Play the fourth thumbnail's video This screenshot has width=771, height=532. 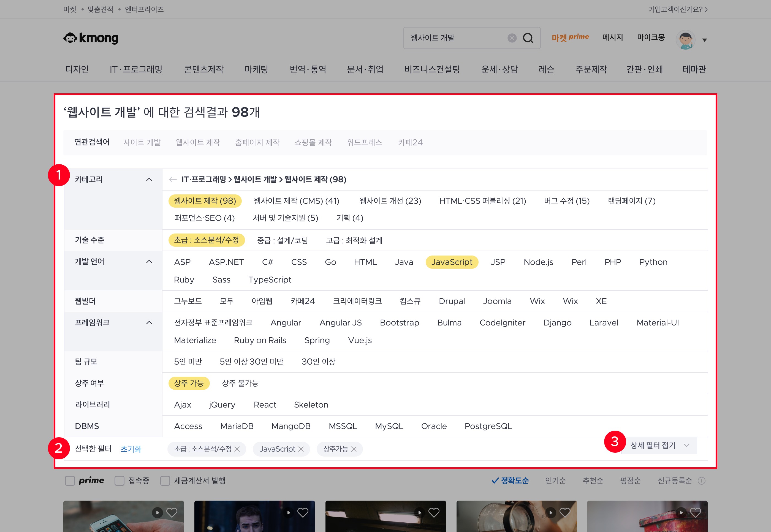point(551,512)
